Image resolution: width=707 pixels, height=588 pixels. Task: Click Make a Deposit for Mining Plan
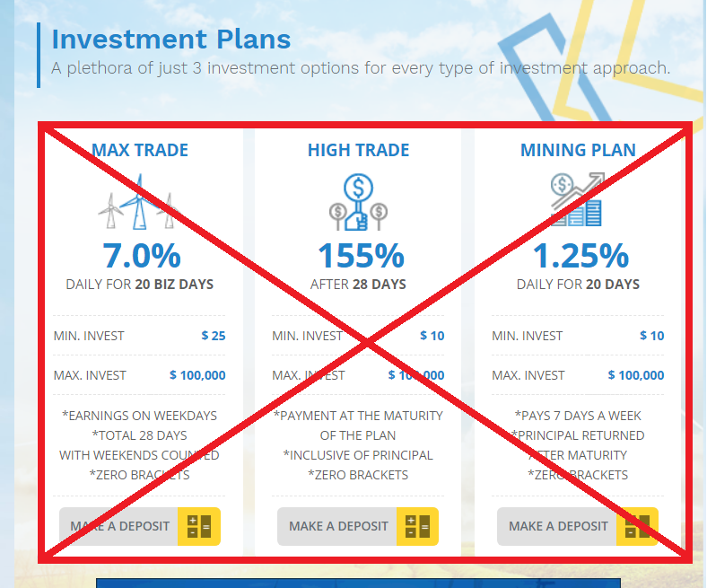[x=557, y=526]
